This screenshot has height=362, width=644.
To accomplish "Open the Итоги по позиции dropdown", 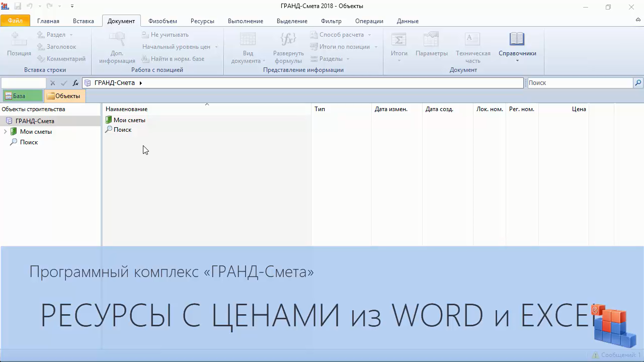I will tap(376, 47).
